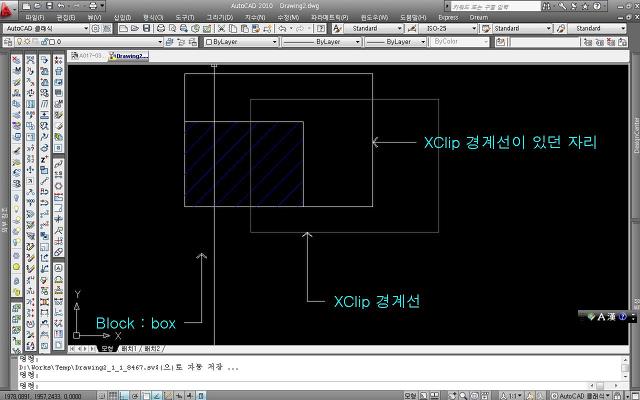This screenshot has height=400, width=640.
Task: Switch to the Drawing2 document tab
Action: point(129,56)
